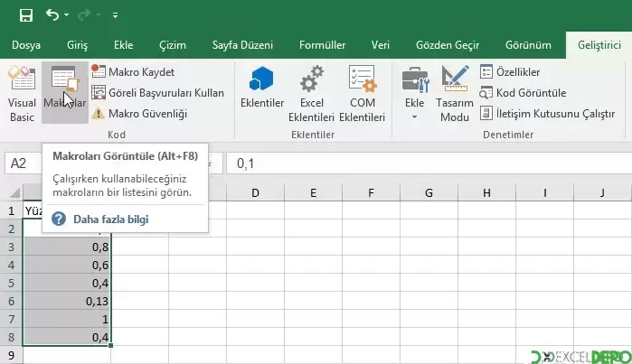Open the Quick Access Toolbar customize arrow
632x364 pixels.
pyautogui.click(x=115, y=15)
